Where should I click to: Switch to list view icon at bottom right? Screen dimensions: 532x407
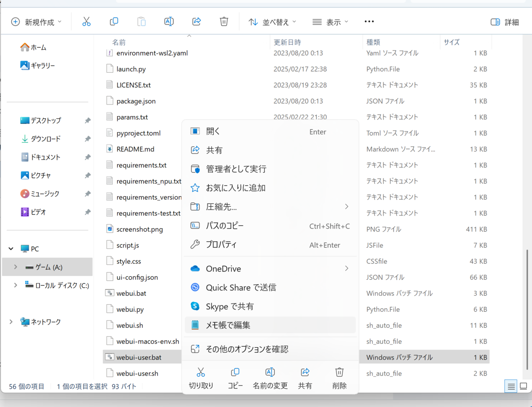coord(510,386)
